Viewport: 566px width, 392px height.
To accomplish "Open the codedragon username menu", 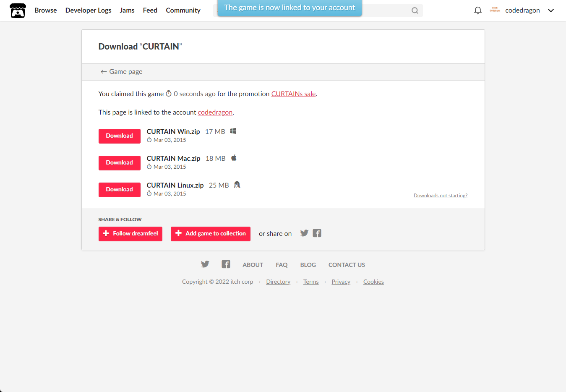I will click(x=522, y=10).
